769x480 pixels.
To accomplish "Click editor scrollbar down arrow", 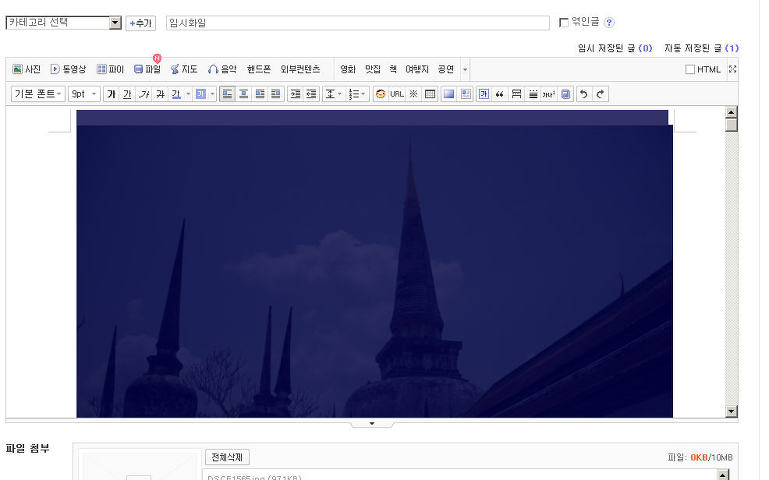I will (731, 411).
